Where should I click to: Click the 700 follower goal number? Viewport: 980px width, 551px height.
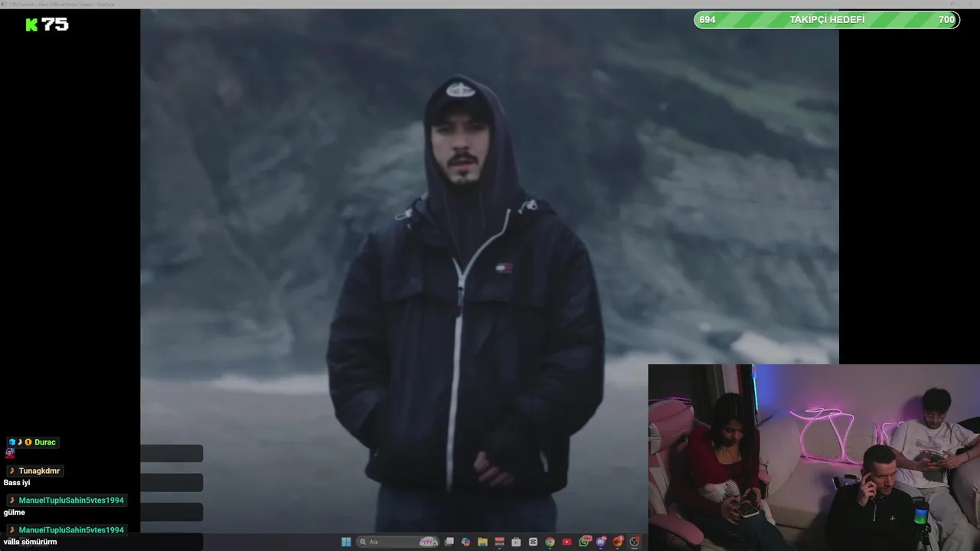click(x=946, y=20)
